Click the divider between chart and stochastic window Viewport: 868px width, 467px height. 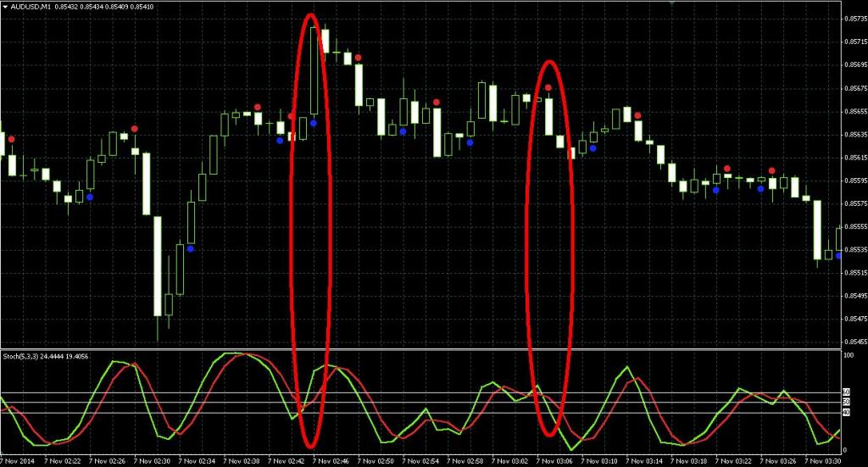tap(424, 349)
